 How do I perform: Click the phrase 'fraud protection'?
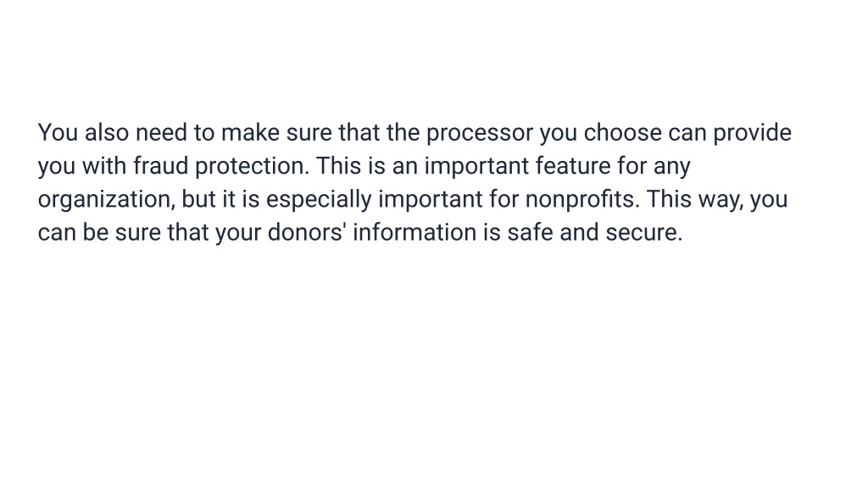[x=220, y=167]
